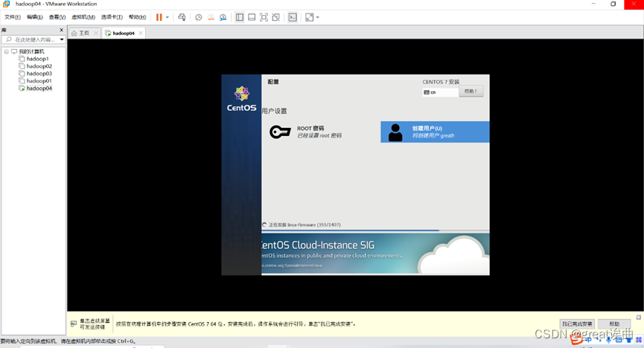Open the console view icon
644x348 pixels.
point(293,17)
